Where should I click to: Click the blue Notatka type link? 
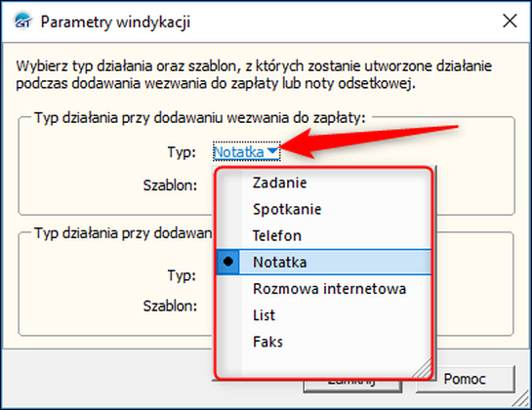pos(239,151)
